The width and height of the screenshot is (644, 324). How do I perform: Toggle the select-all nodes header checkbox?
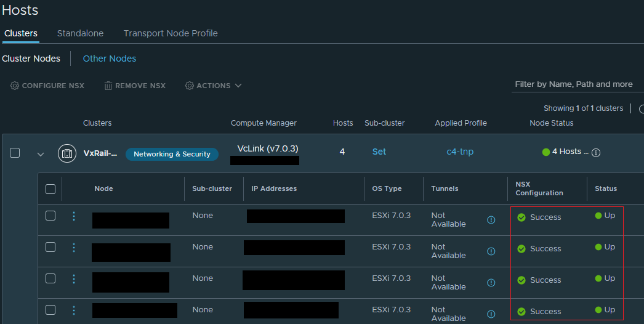(x=50, y=189)
